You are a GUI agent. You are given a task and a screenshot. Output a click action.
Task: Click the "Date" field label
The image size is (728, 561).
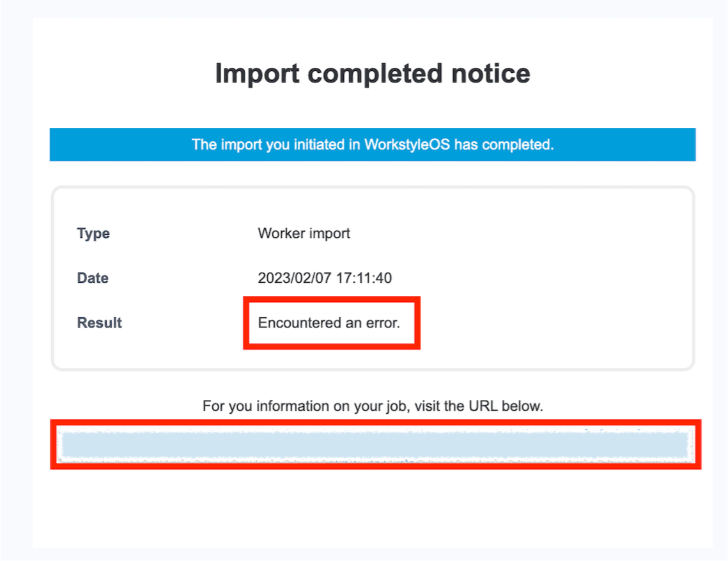coord(93,278)
